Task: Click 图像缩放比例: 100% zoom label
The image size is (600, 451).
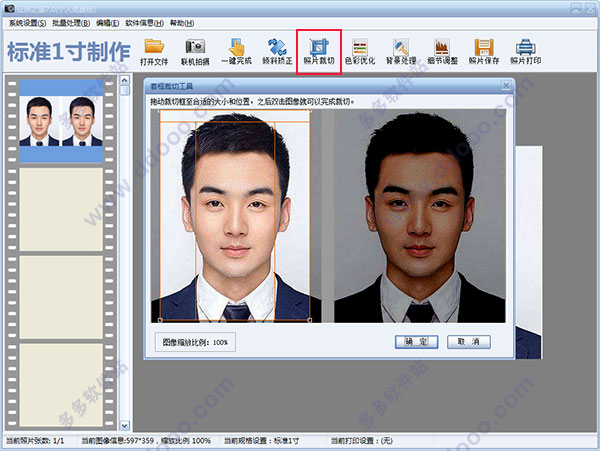Action: tap(195, 342)
